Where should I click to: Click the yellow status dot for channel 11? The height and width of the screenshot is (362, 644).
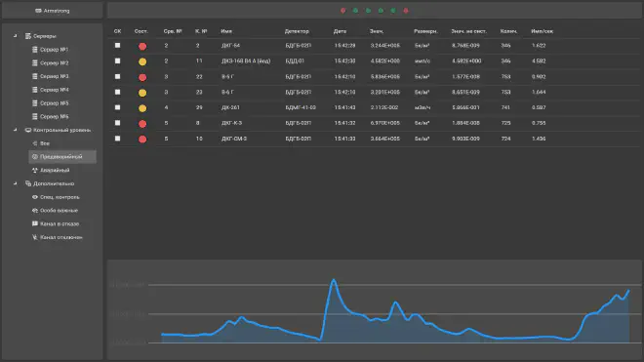142,61
